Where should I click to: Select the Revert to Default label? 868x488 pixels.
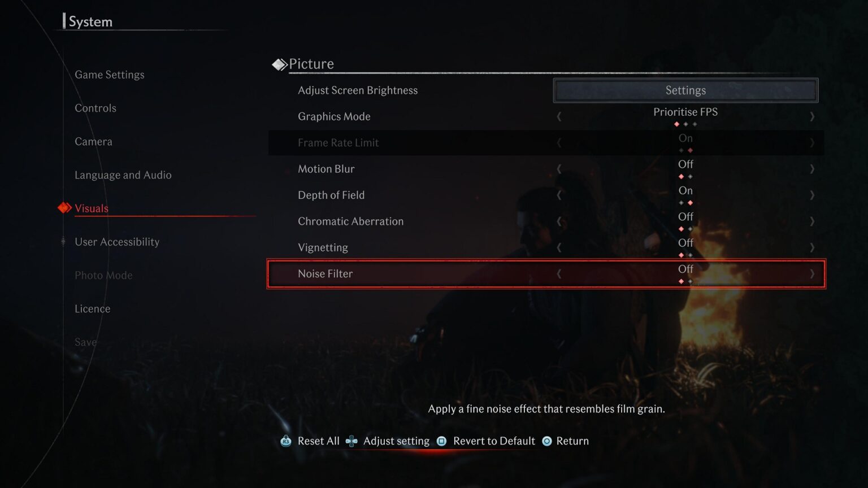[x=494, y=441]
